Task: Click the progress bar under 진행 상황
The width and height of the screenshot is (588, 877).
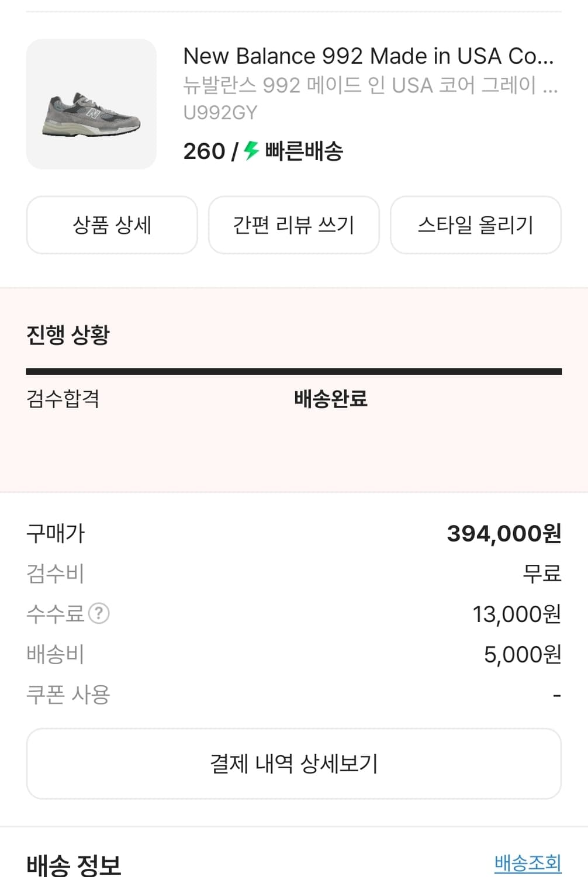Action: tap(293, 371)
